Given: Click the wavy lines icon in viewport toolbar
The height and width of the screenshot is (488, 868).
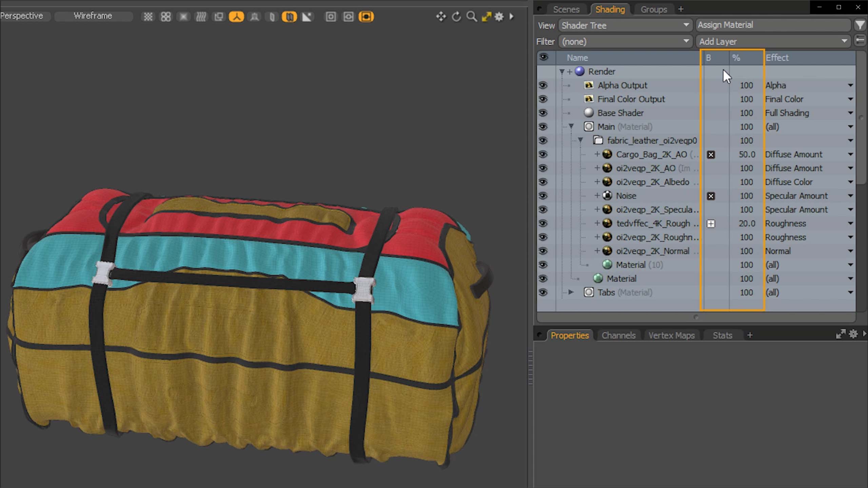Looking at the screenshot, I should [x=201, y=17].
